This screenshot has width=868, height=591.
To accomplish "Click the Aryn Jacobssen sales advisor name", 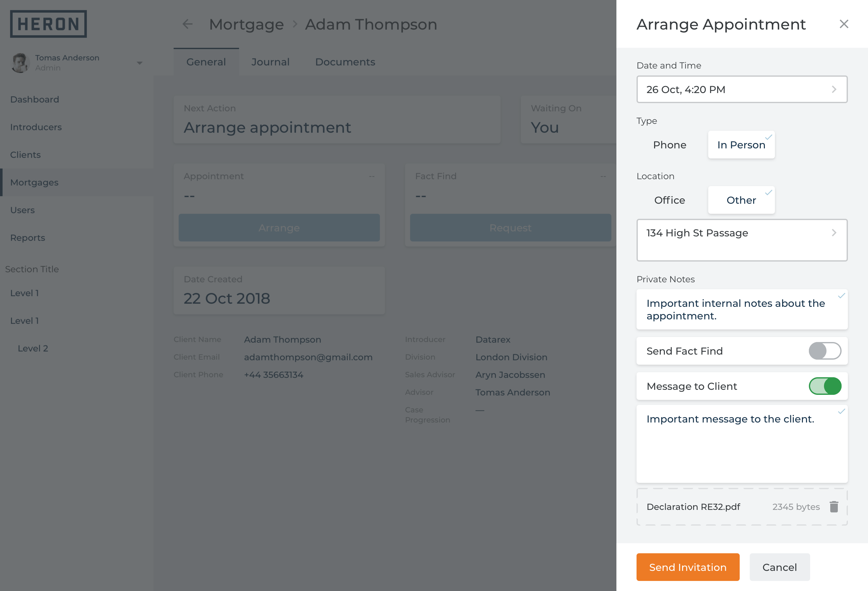I will click(x=510, y=375).
